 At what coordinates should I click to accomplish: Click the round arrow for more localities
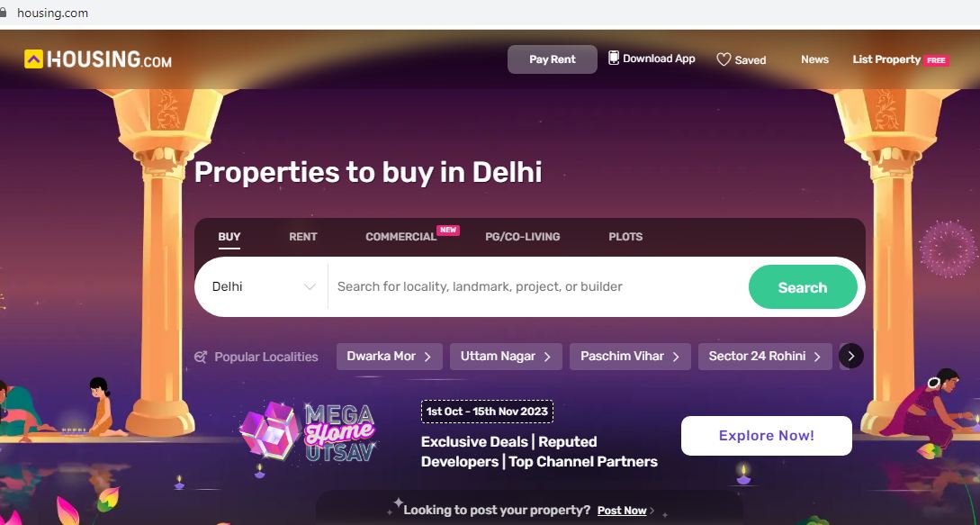pos(850,356)
